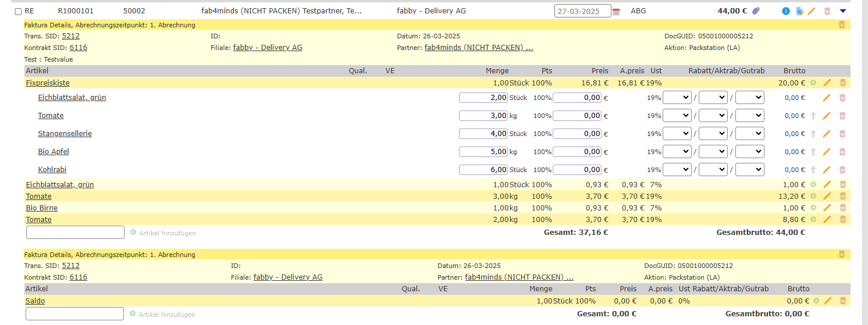Image resolution: width=868 pixels, height=325 pixels.
Task: Open the first Rabatt dropdown for Eichblattsalat, grün
Action: click(677, 98)
